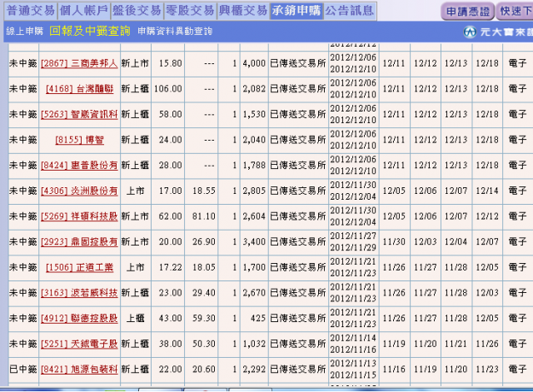Select date 11/23 in the 旭源包裝科 row
The height and width of the screenshot is (392, 533).
(487, 370)
